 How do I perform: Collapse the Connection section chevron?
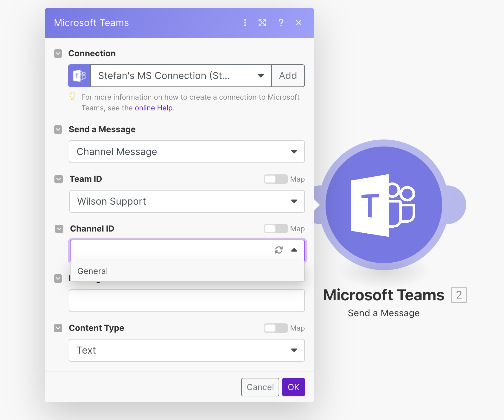[58, 54]
